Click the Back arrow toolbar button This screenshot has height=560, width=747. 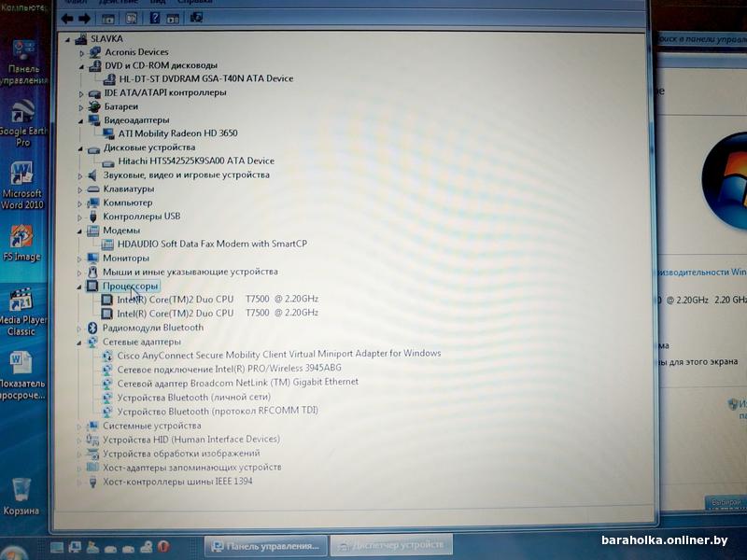point(67,19)
